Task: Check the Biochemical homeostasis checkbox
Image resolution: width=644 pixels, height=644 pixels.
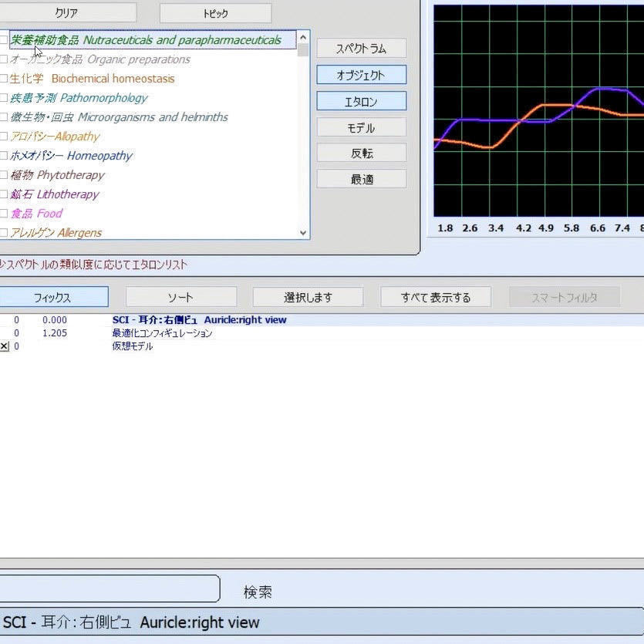Action: coord(3,78)
